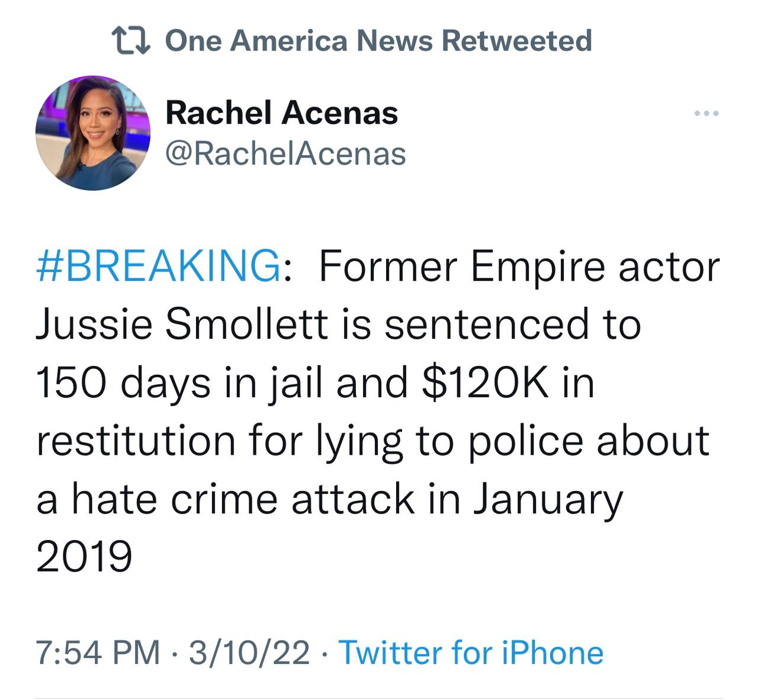Click the "One America News Retweeted" label
This screenshot has height=700, width=758.
pos(378,41)
